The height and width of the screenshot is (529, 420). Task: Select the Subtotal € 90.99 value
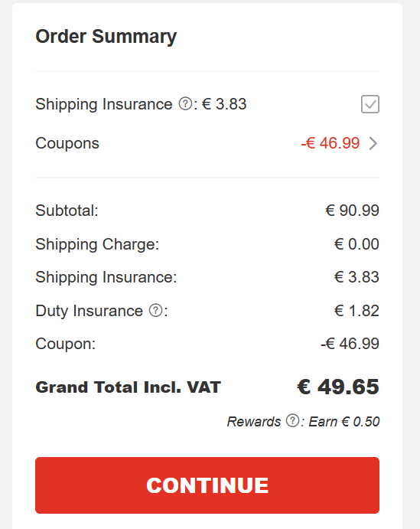point(353,211)
